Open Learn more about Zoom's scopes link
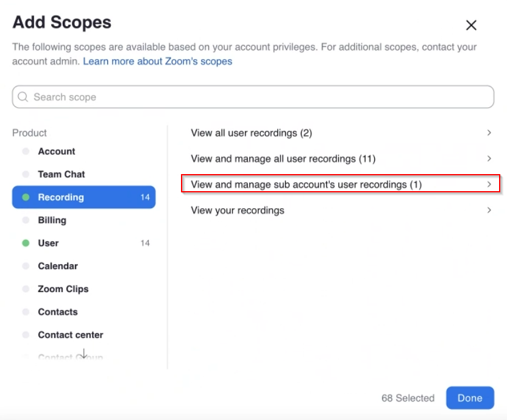The height and width of the screenshot is (420, 507). click(x=157, y=61)
